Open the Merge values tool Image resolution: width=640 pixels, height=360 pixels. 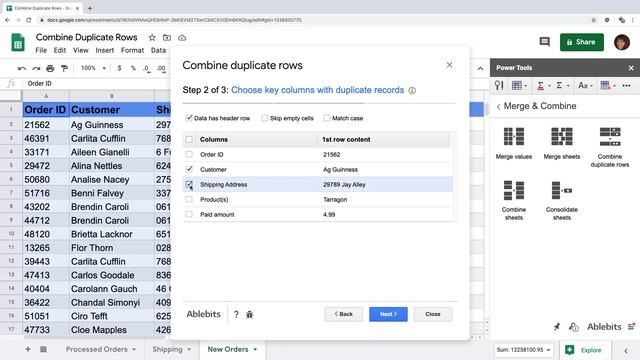513,143
